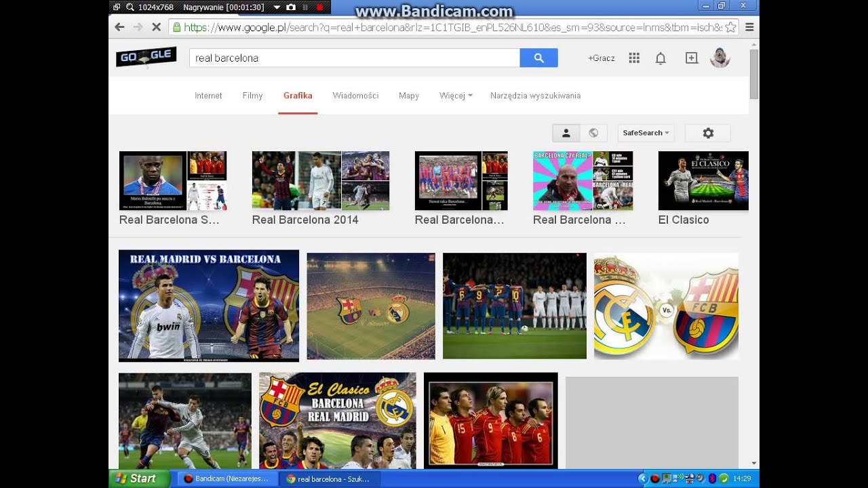Click the share plus box icon
The image size is (868, 488).
(x=692, y=58)
